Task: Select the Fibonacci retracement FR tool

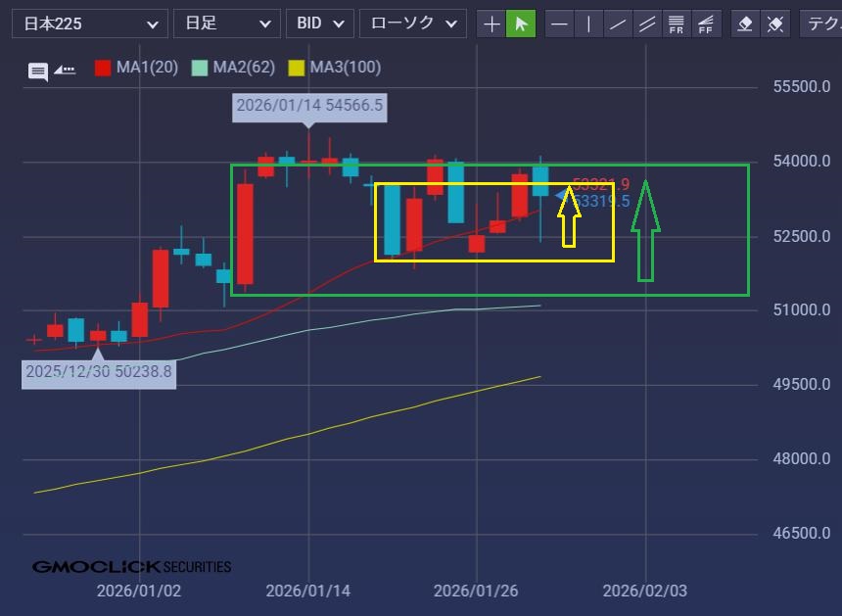Action: tap(676, 24)
